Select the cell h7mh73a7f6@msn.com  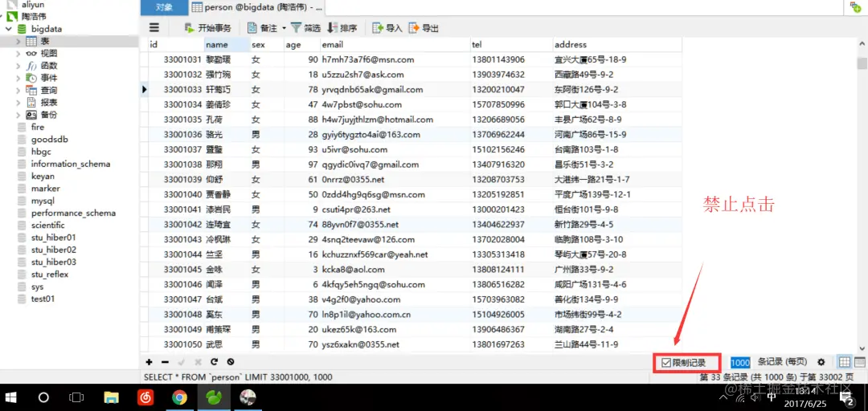click(395, 59)
